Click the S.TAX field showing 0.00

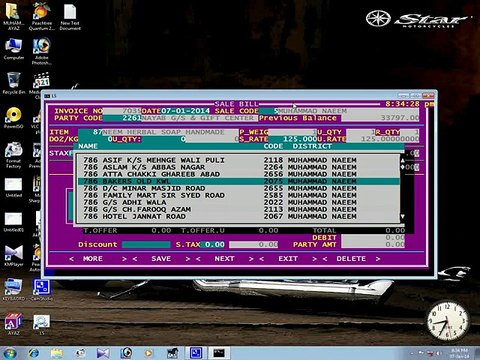(213, 245)
